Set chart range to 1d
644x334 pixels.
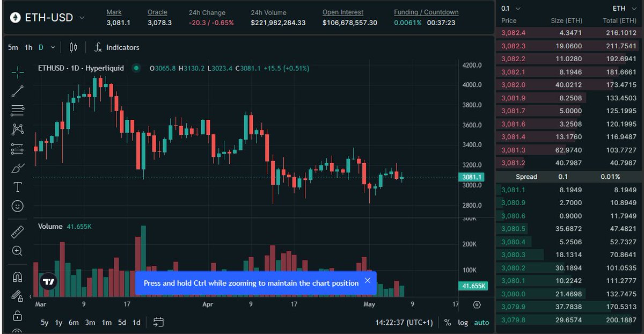tap(137, 323)
